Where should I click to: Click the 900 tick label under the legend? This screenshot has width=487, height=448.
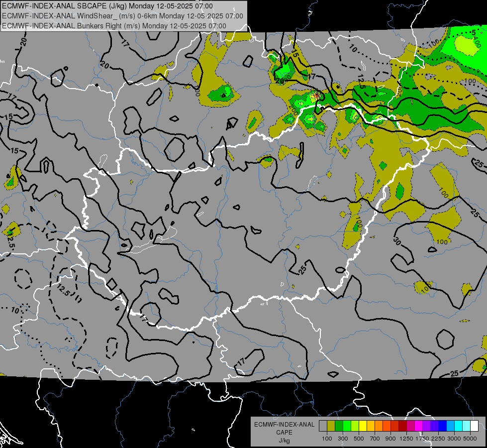390,439
